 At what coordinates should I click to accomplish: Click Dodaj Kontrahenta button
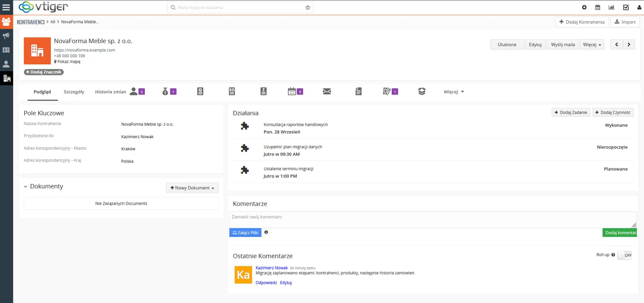[582, 22]
